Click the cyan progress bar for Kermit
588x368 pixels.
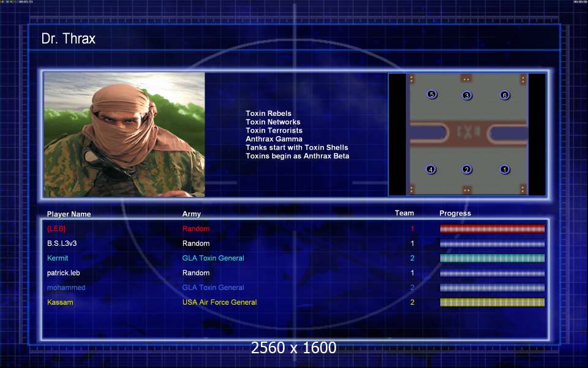click(x=492, y=258)
